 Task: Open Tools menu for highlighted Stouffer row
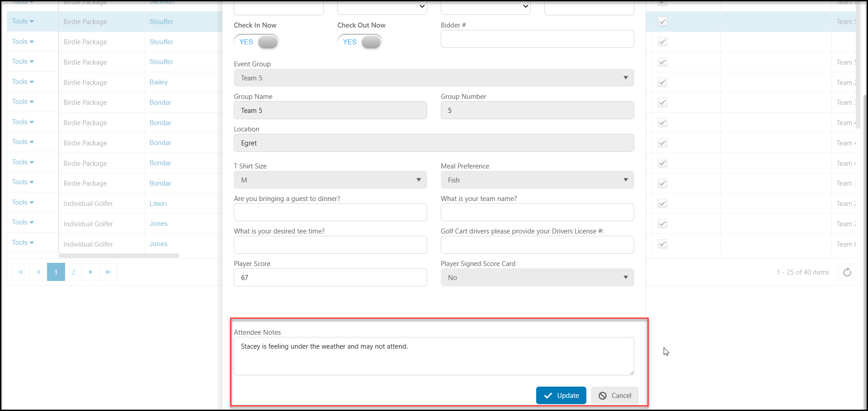[23, 21]
